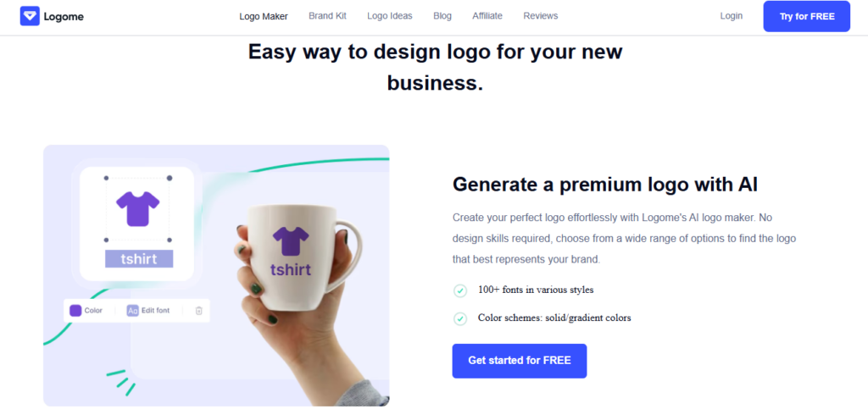868x409 pixels.
Task: Click the purple Color swatch
Action: [x=75, y=311]
